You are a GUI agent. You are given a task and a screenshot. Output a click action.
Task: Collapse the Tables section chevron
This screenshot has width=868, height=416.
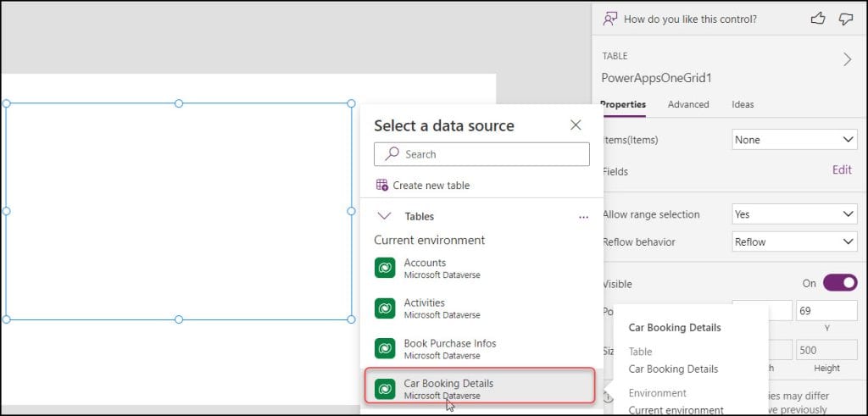pos(384,216)
